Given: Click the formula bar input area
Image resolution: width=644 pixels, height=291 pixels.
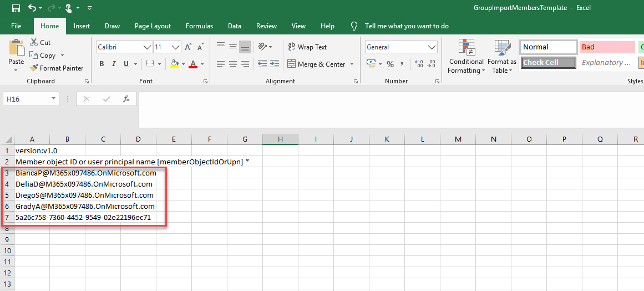Looking at the screenshot, I should click(x=391, y=110).
